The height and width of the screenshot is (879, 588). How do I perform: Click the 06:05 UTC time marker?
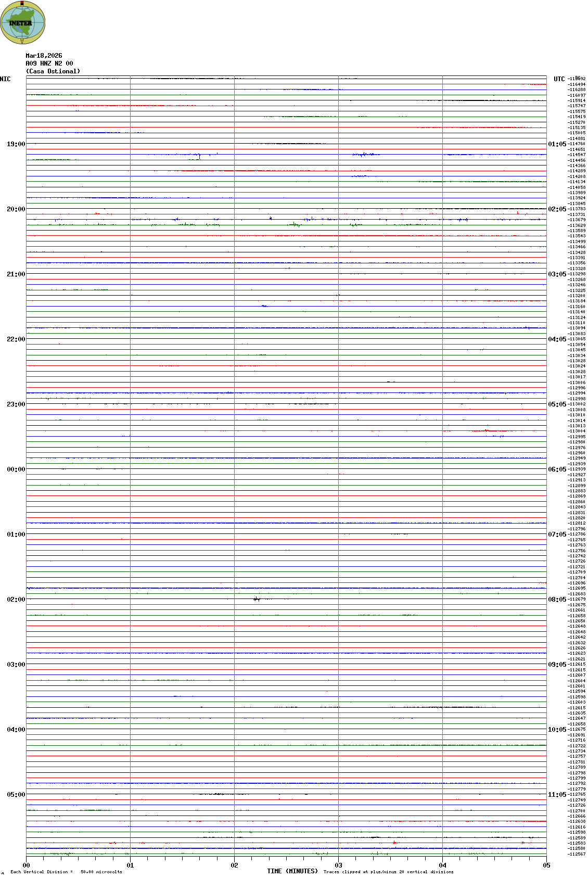pyautogui.click(x=556, y=469)
